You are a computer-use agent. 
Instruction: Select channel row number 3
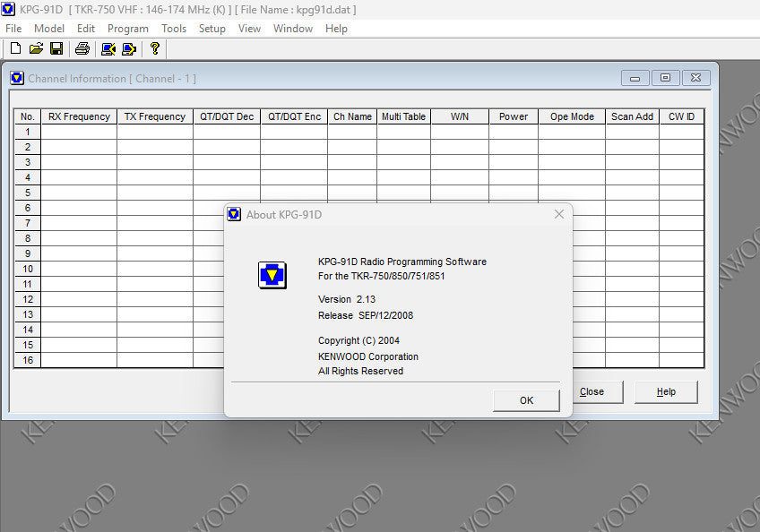tap(28, 162)
